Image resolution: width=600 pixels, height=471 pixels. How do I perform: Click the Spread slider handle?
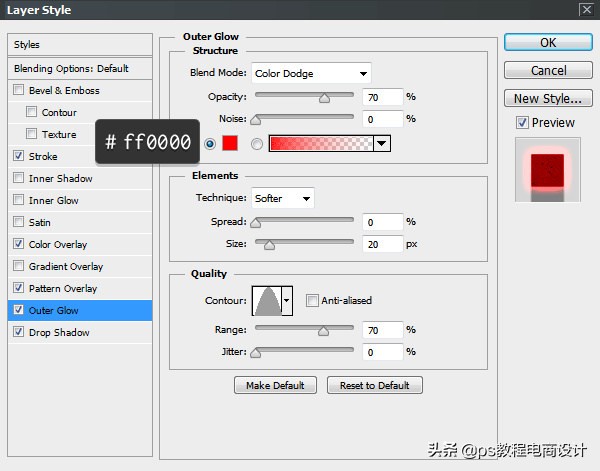[x=256, y=223]
